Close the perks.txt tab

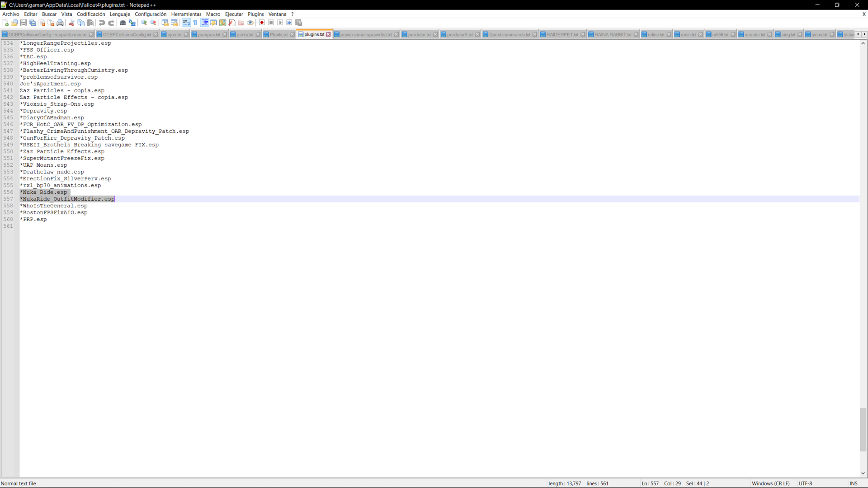pyautogui.click(x=258, y=34)
